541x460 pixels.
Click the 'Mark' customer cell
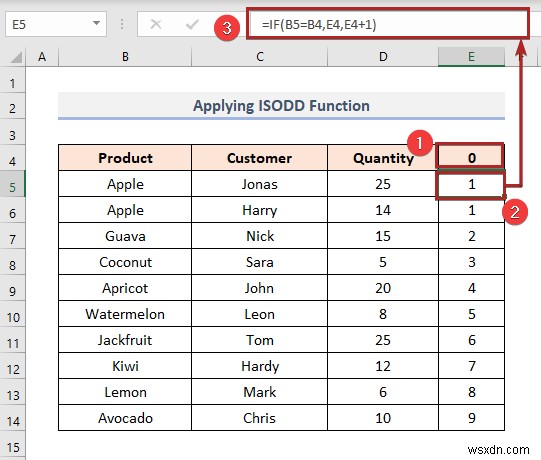pyautogui.click(x=259, y=392)
